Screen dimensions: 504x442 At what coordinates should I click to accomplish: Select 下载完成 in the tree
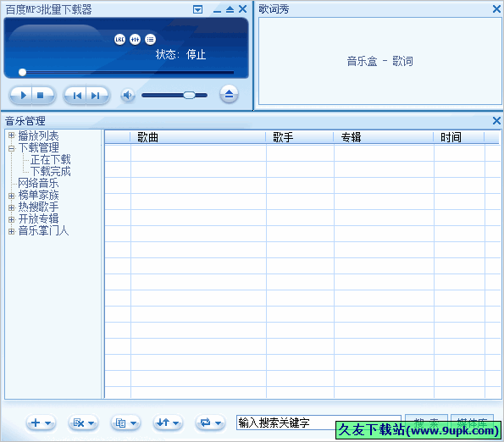[51, 172]
